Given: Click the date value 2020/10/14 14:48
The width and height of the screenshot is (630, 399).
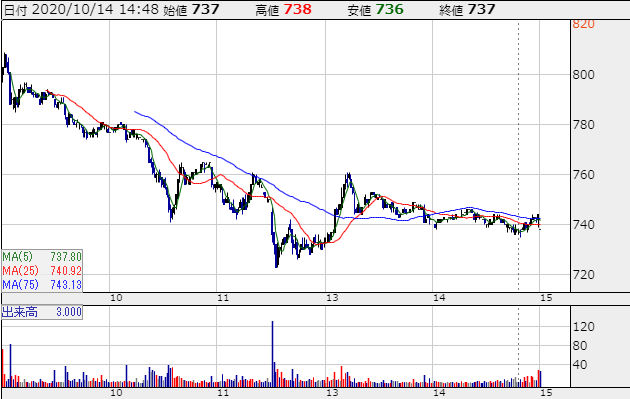Looking at the screenshot, I should (95, 9).
